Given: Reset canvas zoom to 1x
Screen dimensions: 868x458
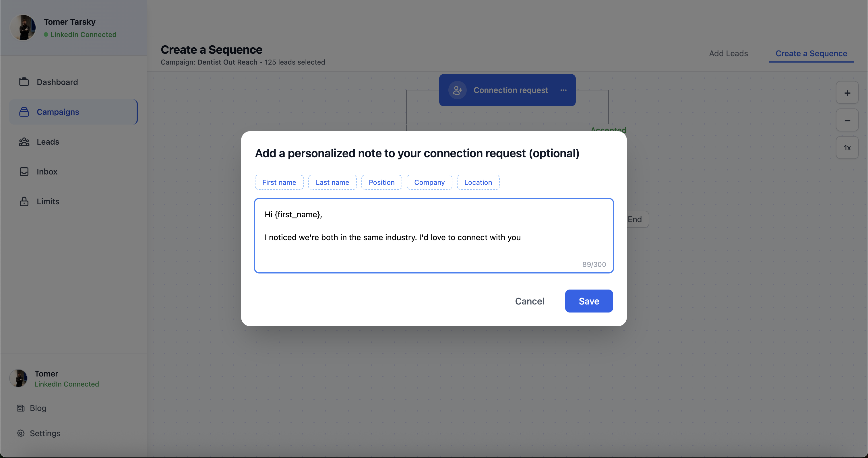Looking at the screenshot, I should tap(847, 148).
